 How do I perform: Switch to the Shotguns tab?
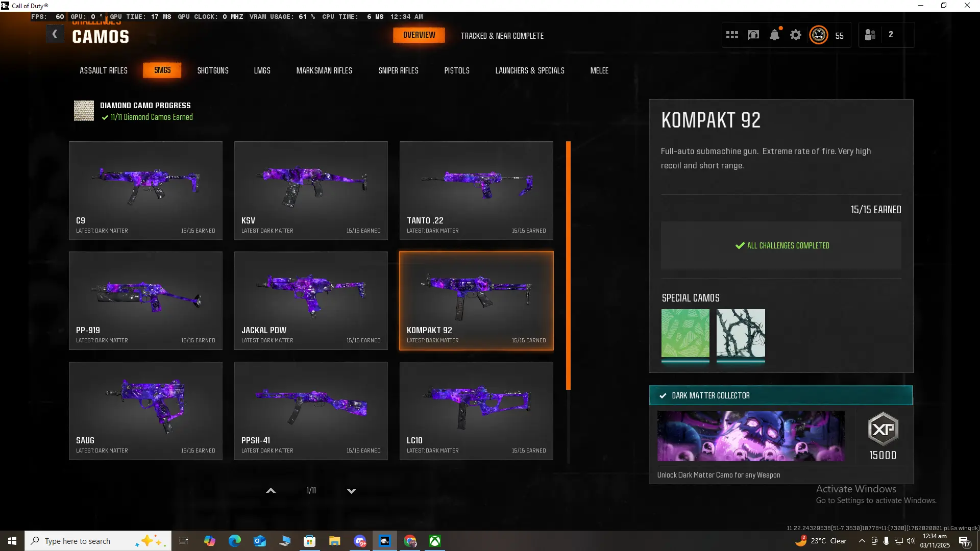[213, 70]
